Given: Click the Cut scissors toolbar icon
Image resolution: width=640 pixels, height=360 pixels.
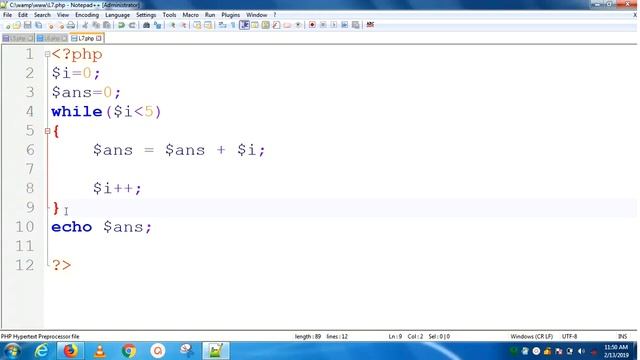Looking at the screenshot, I should [x=85, y=25].
